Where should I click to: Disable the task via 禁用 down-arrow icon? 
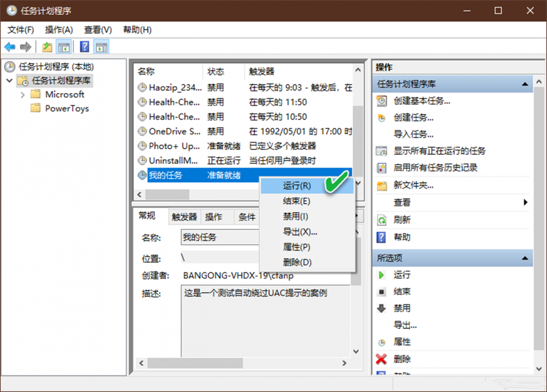click(x=382, y=308)
